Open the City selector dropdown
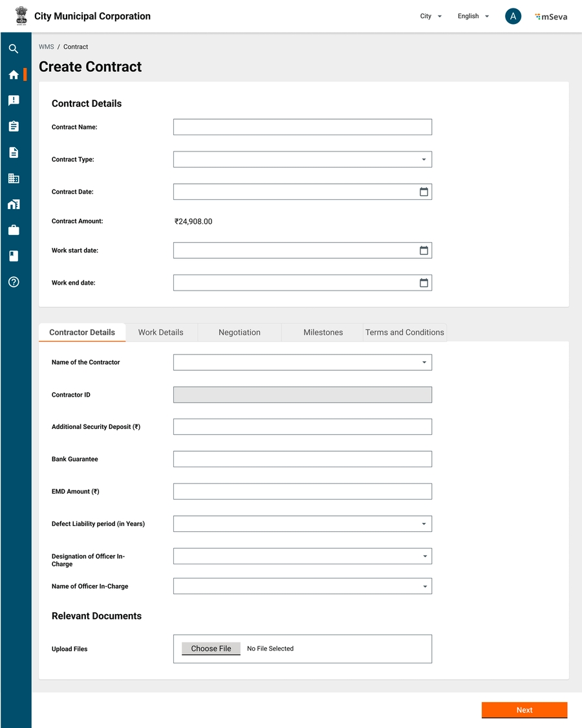Screen dimensions: 582x728 coord(431,17)
